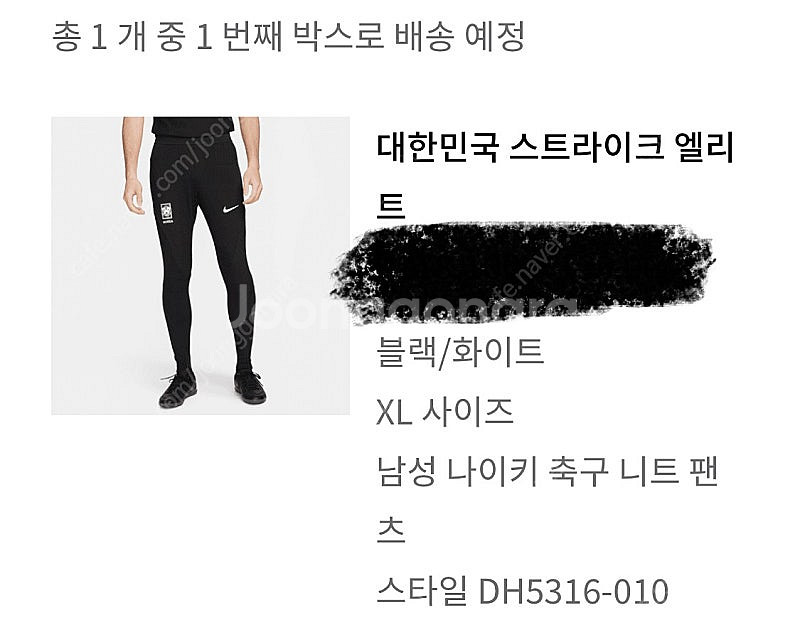Click the Joonggonara watermark over the image

(403, 308)
